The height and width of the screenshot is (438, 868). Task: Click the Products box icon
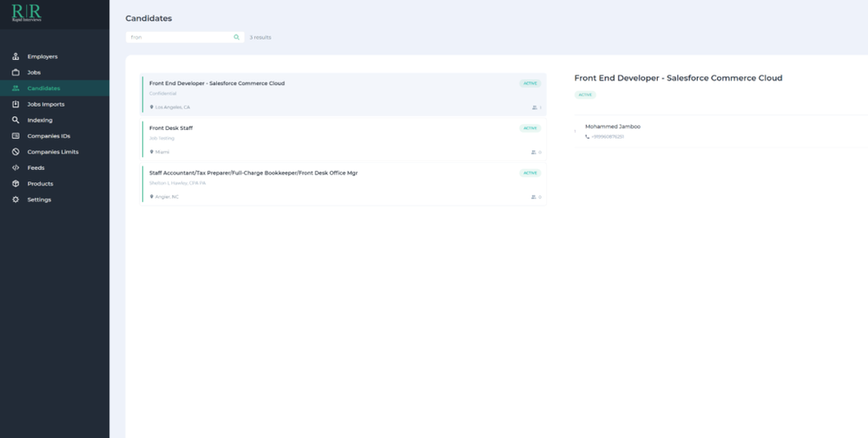pyautogui.click(x=16, y=184)
